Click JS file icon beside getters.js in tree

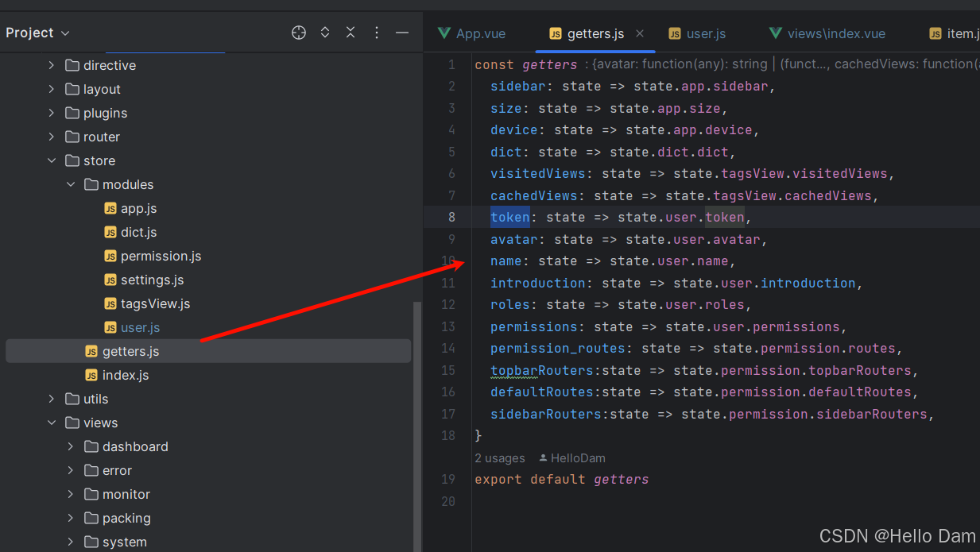coord(91,351)
